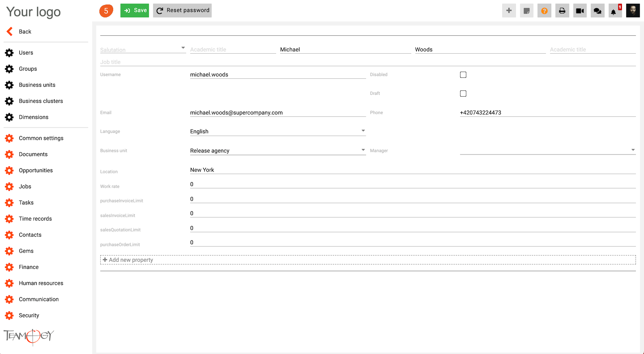Click the Groups gear icon in sidebar
This screenshot has height=354, width=644.
[x=9, y=69]
